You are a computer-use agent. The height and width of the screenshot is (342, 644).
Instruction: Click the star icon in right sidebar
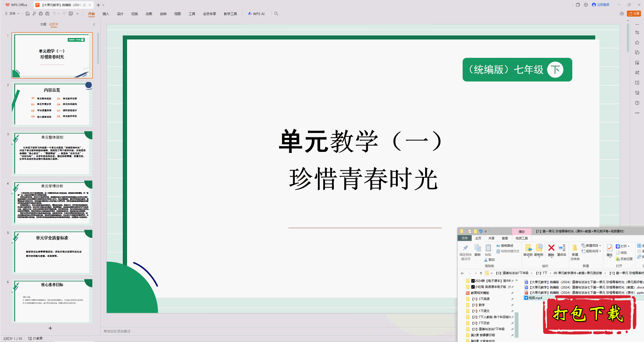click(x=637, y=42)
